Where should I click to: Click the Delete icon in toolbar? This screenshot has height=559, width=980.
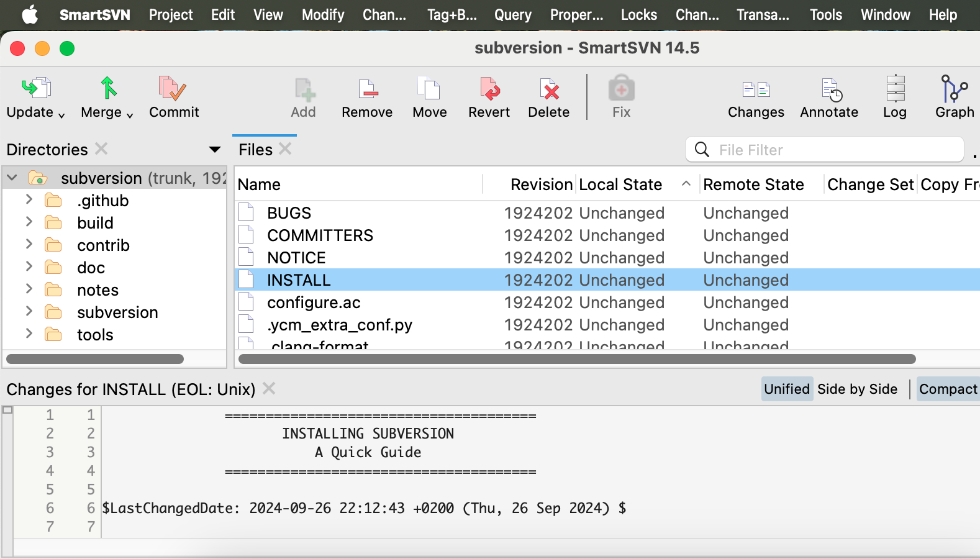pyautogui.click(x=548, y=89)
